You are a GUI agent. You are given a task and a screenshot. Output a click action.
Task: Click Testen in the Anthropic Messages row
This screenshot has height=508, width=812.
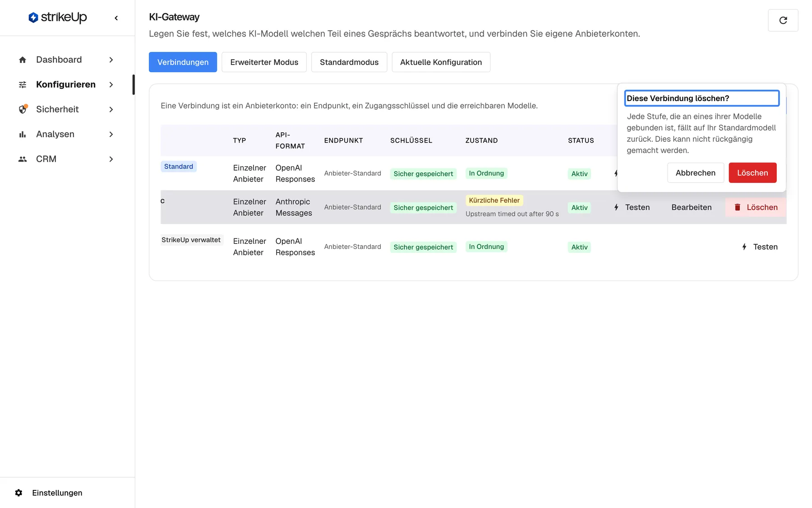point(632,207)
